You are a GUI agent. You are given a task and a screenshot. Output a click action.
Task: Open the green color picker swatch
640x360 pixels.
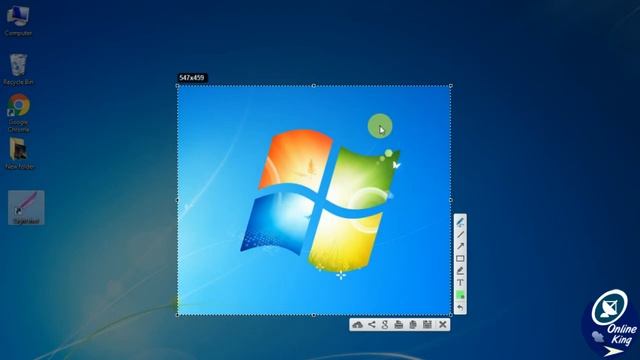click(x=460, y=295)
